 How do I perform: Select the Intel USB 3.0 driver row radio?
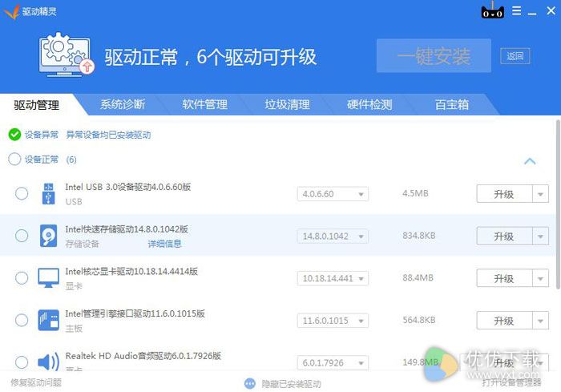click(22, 193)
